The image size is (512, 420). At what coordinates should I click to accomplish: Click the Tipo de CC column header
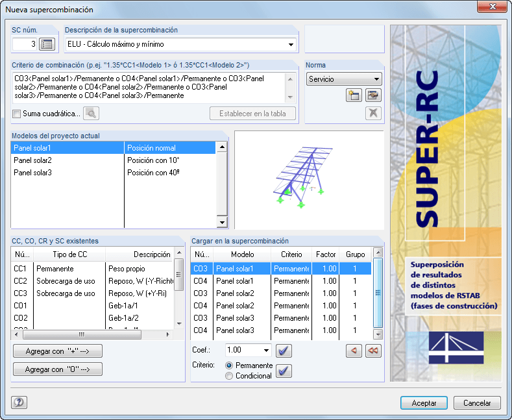(x=69, y=254)
